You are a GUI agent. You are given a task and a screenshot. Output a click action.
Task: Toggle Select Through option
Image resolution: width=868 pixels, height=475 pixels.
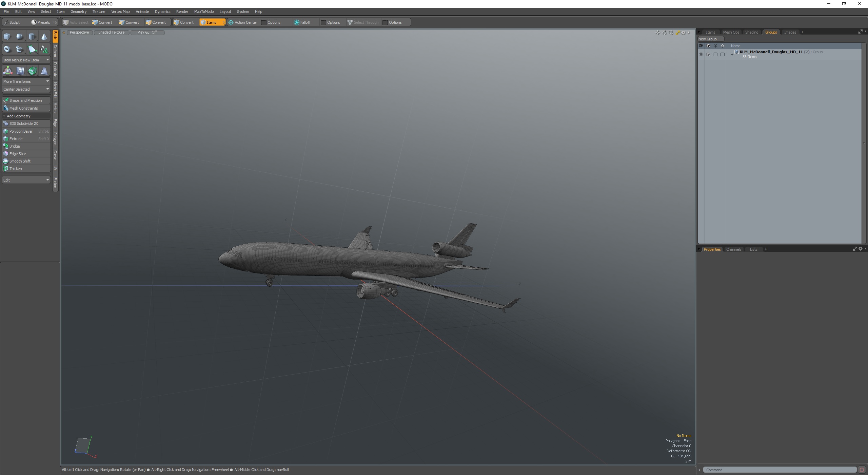(x=363, y=22)
